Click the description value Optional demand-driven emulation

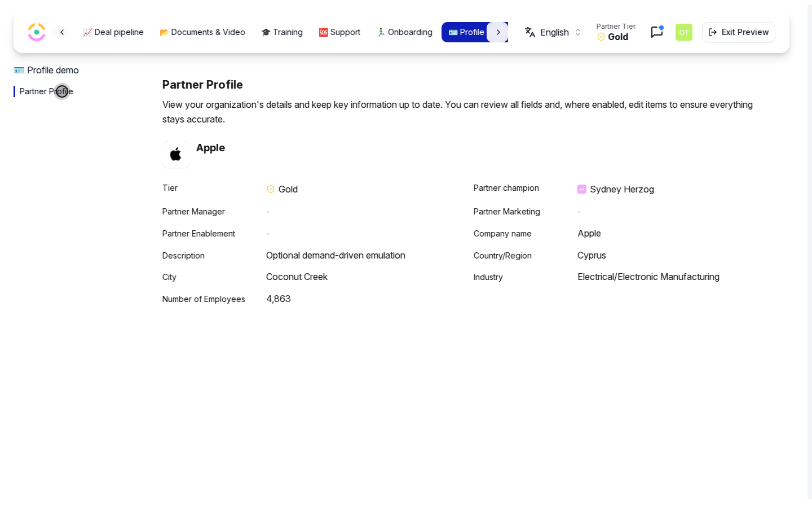pyautogui.click(x=336, y=255)
